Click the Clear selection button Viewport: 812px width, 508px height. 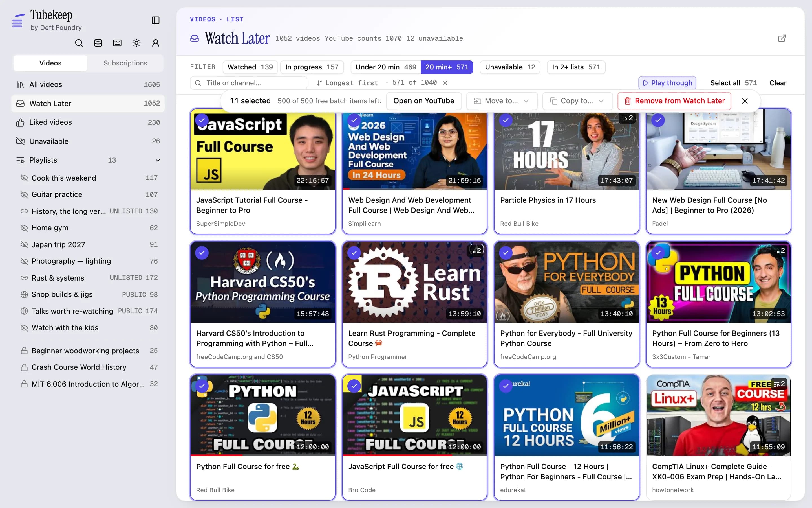pyautogui.click(x=778, y=83)
